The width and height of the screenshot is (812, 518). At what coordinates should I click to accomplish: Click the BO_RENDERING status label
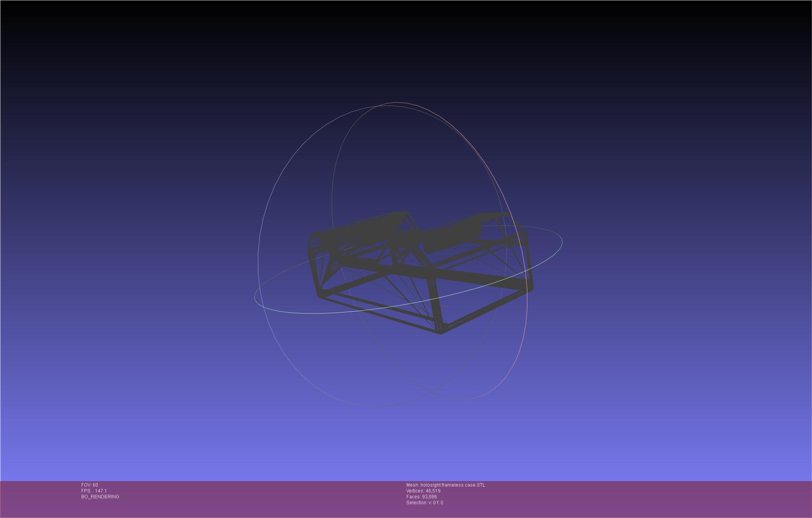click(100, 497)
